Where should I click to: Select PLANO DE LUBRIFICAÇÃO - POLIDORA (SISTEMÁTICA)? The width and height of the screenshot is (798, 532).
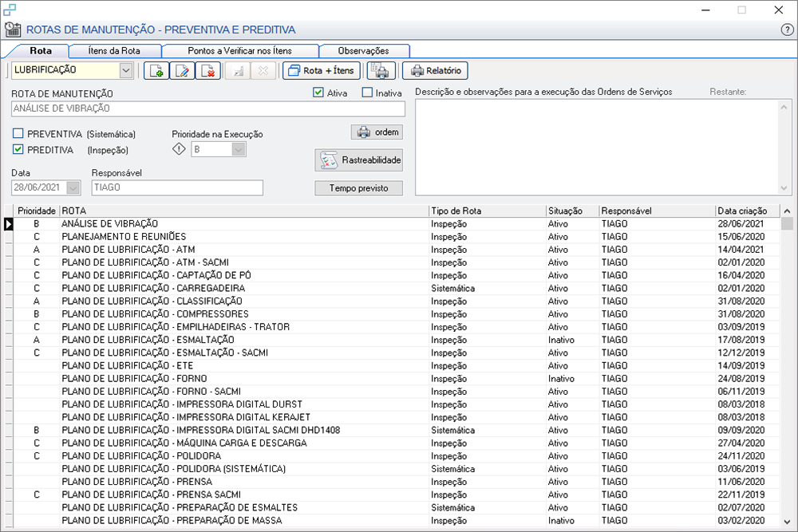397,469
